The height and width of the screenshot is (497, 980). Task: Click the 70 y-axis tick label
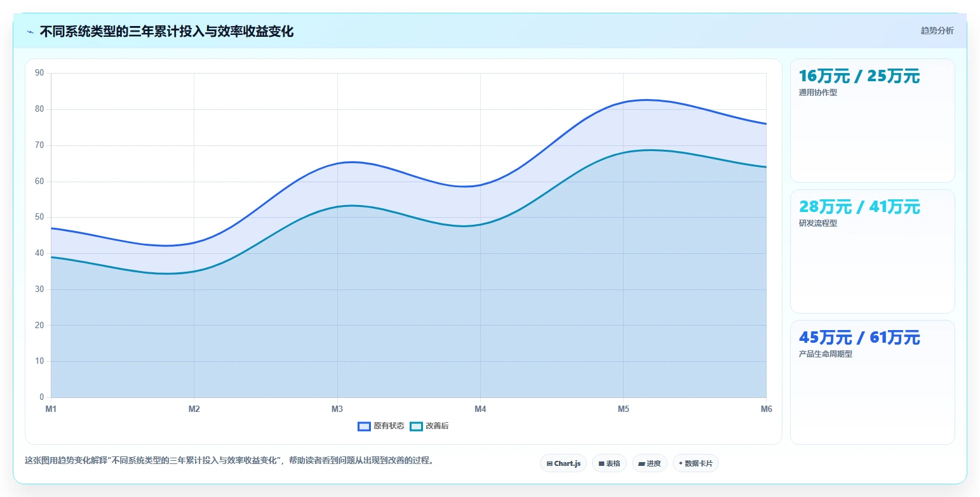(39, 145)
